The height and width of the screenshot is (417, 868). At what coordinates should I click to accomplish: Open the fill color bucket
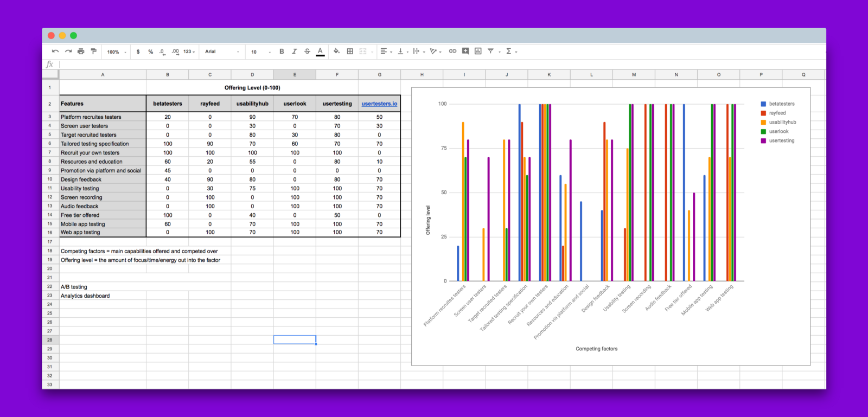point(336,52)
